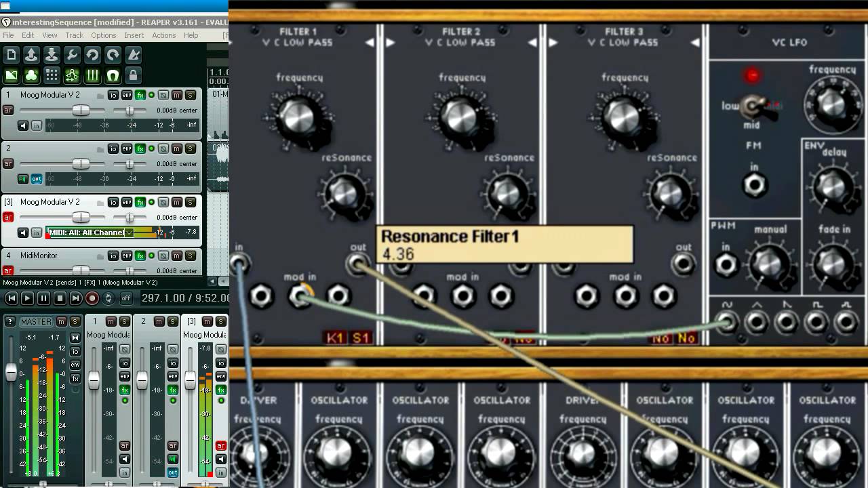This screenshot has width=868, height=488.
Task: Click the New Project toolbar icon
Action: (x=11, y=55)
